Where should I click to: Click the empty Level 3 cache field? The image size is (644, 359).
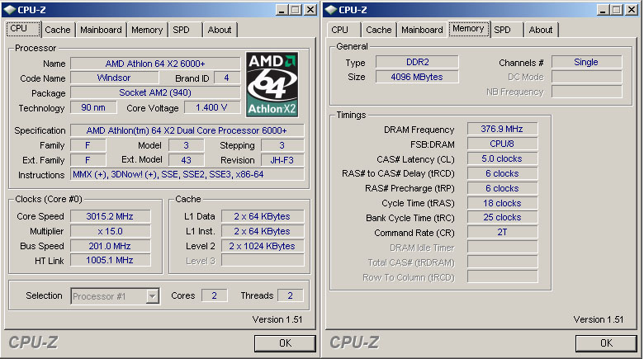263,261
